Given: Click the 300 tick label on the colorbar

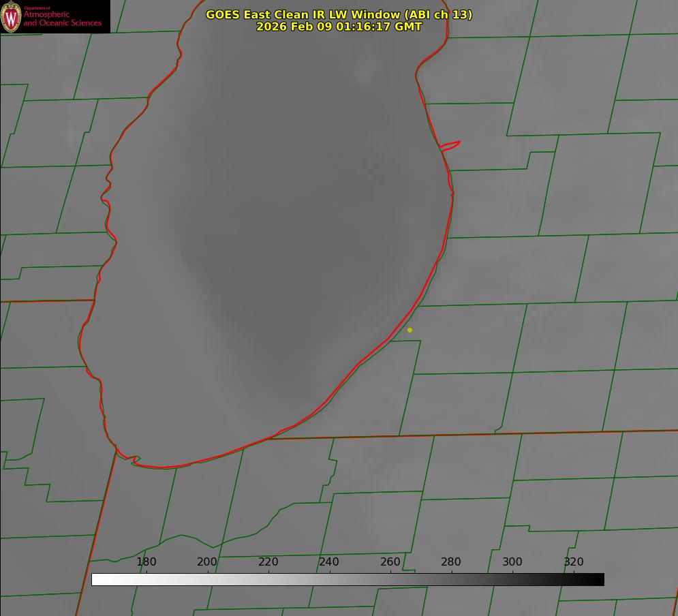Looking at the screenshot, I should click(512, 561).
